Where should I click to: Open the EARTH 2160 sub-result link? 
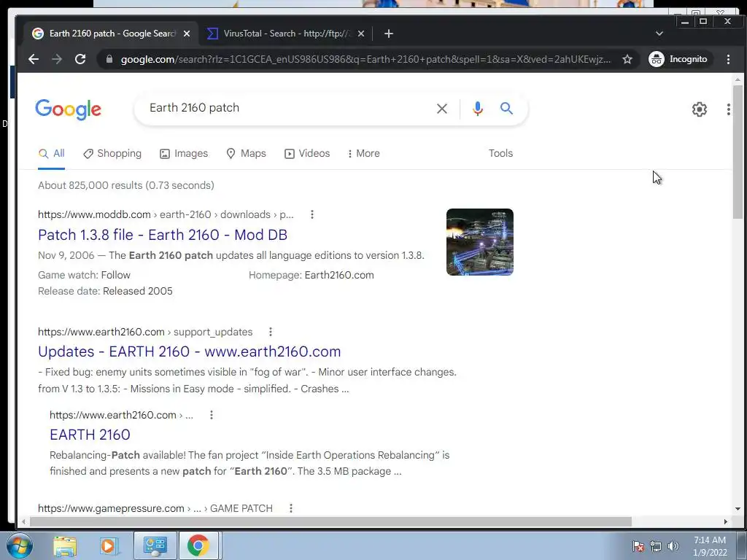pos(90,435)
